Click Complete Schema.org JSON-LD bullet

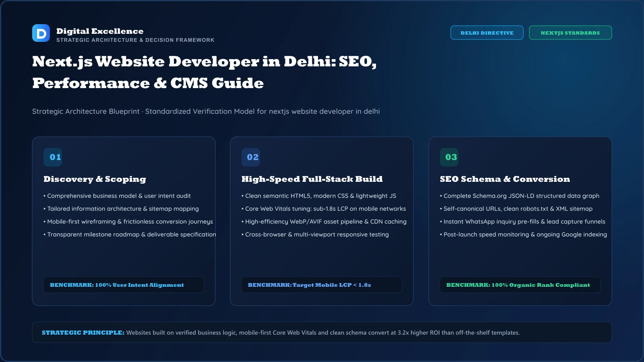(x=520, y=196)
